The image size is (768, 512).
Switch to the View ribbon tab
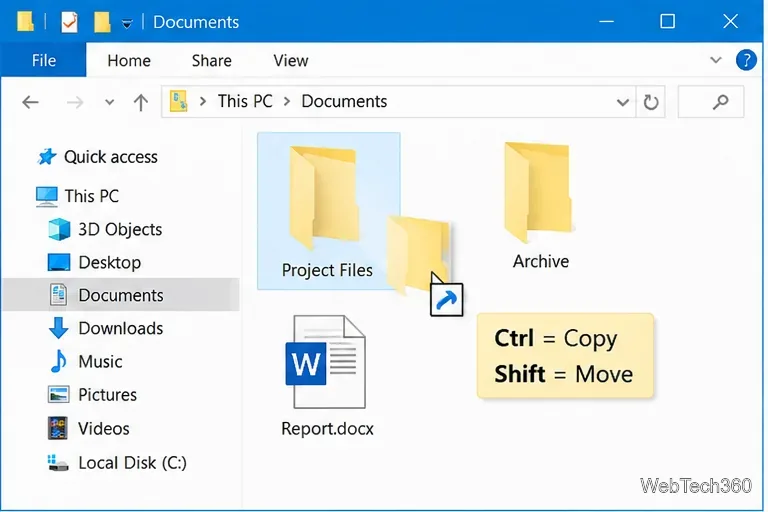[290, 60]
